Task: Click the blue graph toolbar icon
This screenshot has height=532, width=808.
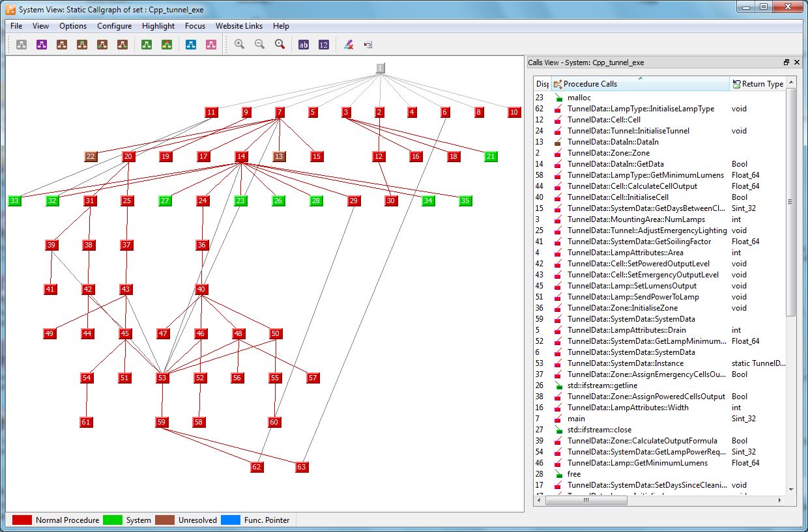Action: [x=191, y=45]
